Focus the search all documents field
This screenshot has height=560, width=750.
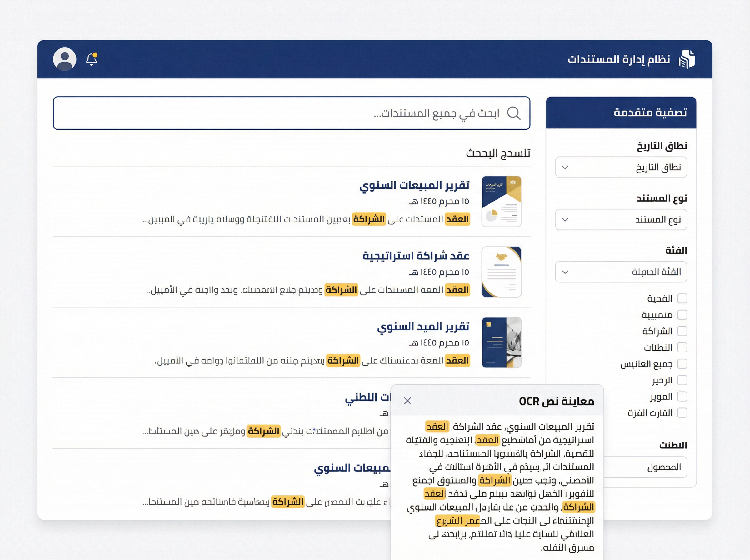pos(292,113)
